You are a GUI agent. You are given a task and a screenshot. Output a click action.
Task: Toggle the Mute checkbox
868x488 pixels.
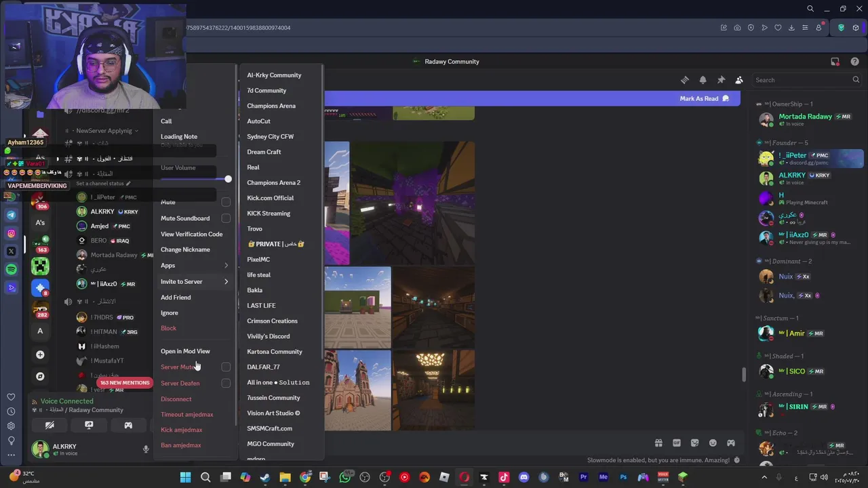click(x=226, y=202)
